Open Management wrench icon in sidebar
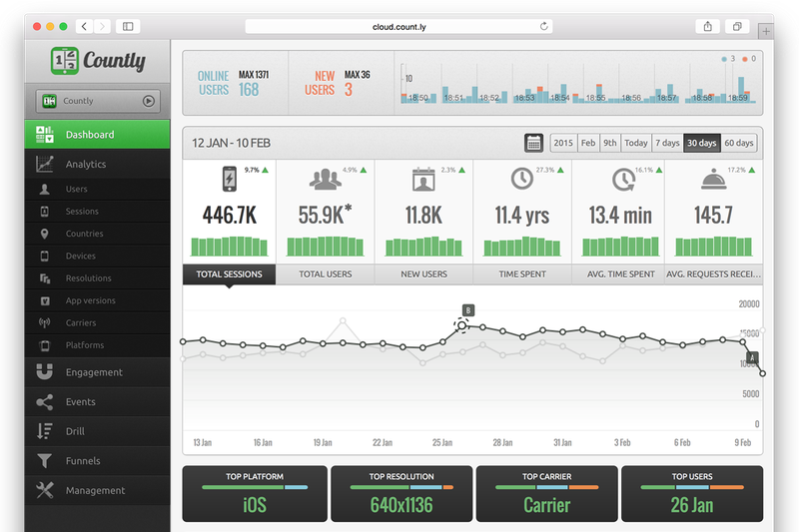799x532 pixels. [44, 490]
